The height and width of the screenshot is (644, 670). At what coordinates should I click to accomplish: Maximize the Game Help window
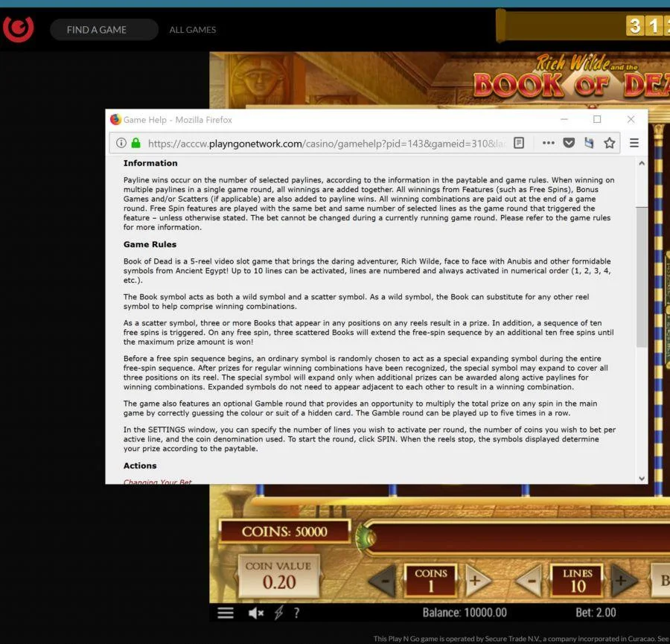(x=597, y=119)
